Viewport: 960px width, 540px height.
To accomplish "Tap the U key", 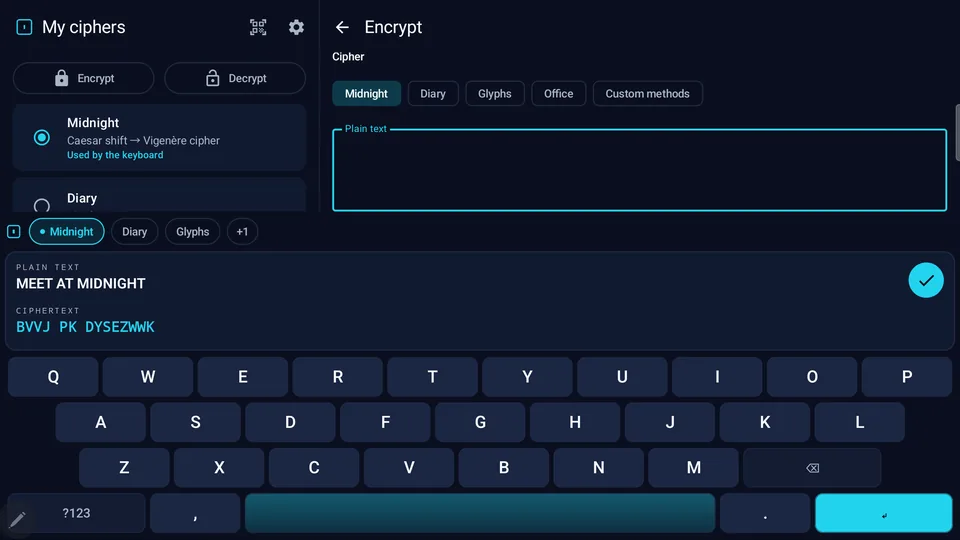I will coord(622,377).
